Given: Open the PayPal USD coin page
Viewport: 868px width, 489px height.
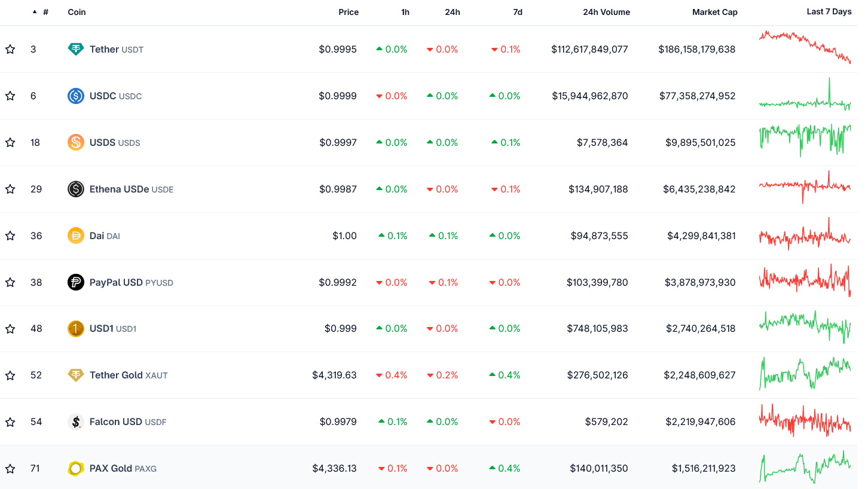Looking at the screenshot, I should [x=116, y=283].
